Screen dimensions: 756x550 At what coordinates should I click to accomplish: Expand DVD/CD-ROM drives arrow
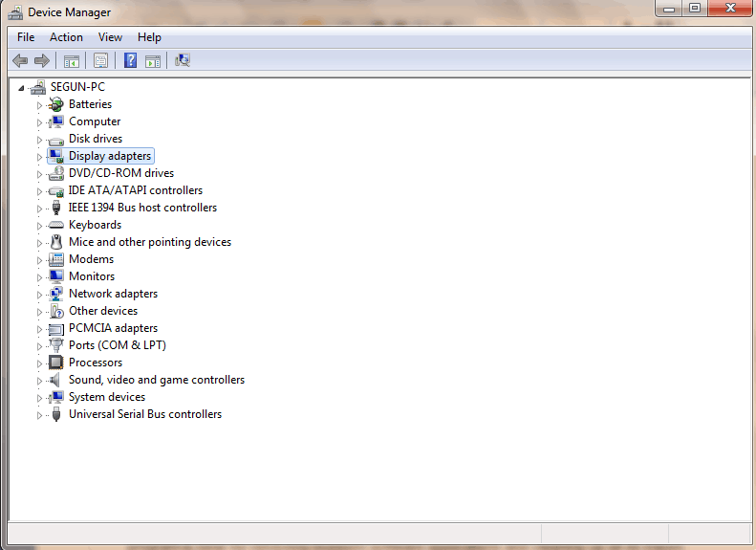tap(39, 174)
